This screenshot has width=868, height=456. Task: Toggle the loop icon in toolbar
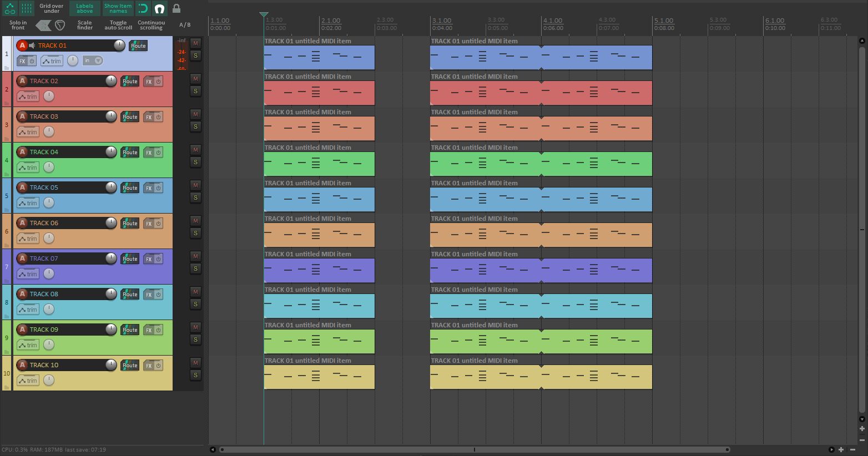click(143, 8)
